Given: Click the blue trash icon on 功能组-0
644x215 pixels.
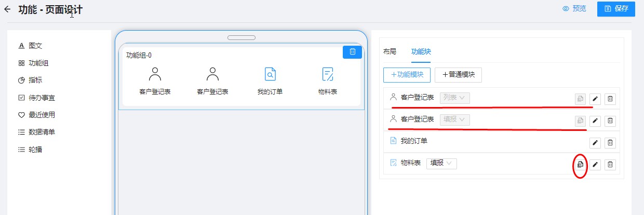Looking at the screenshot, I should point(352,51).
